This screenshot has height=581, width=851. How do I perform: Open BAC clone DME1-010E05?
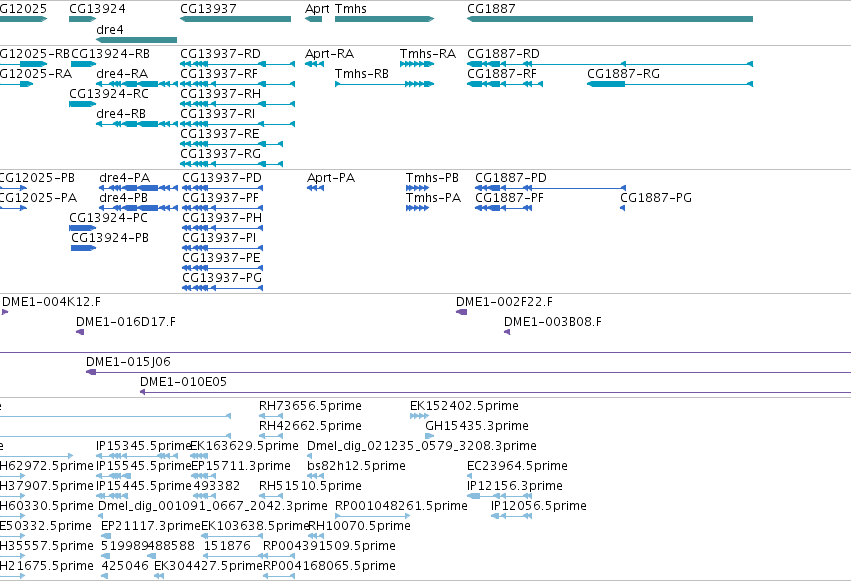(x=183, y=382)
